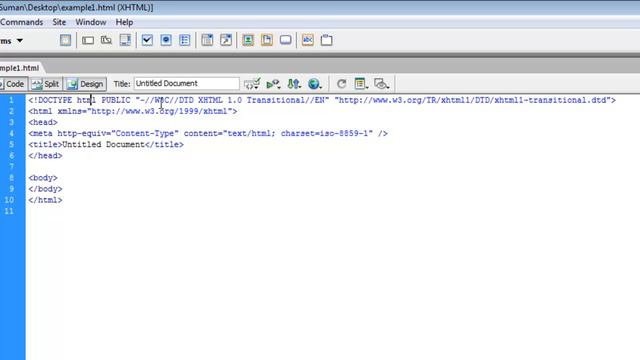Click the DOCTYPE declaration on line 1
The height and width of the screenshot is (360, 640).
(322, 100)
